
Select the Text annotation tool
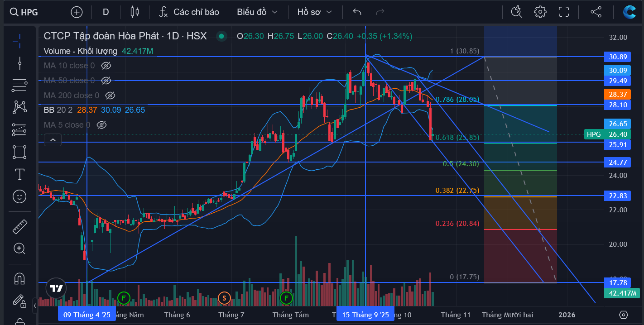click(x=19, y=174)
